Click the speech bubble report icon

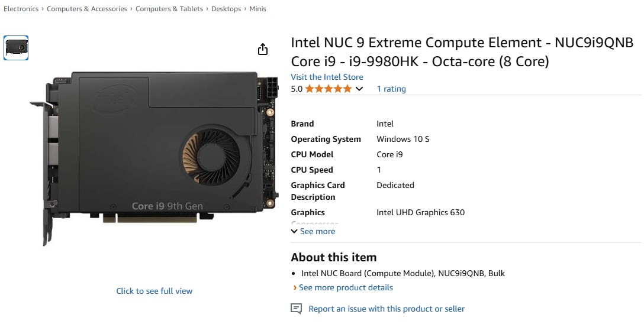pyautogui.click(x=296, y=309)
